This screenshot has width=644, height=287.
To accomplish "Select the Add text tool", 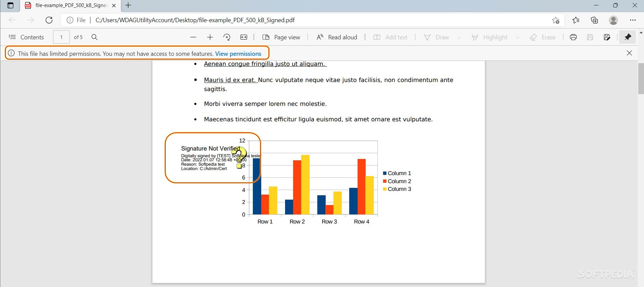I will [390, 37].
